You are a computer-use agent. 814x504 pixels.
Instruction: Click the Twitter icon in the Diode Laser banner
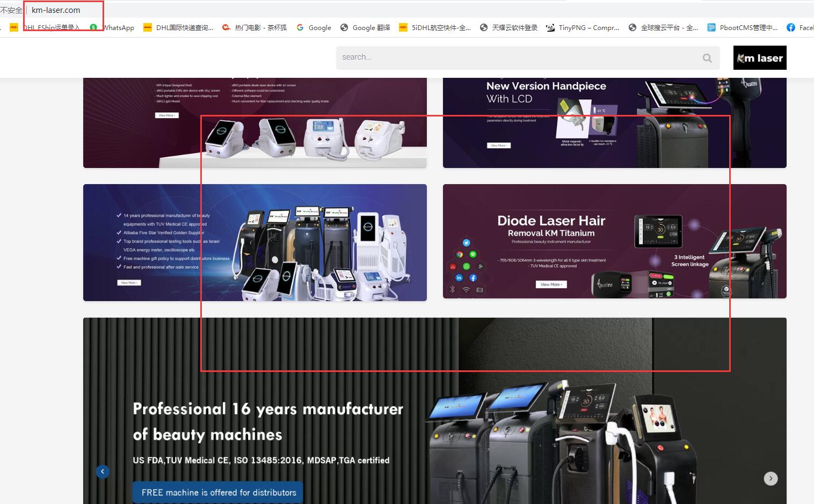[466, 243]
